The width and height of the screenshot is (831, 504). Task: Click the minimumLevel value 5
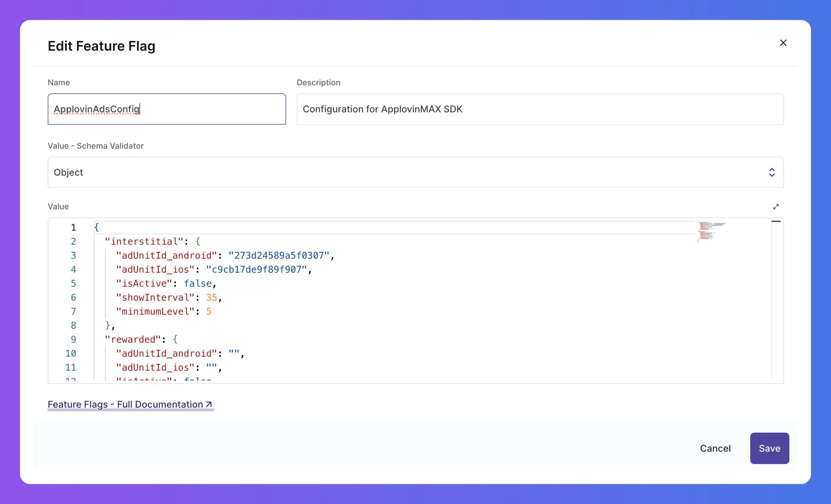click(209, 312)
